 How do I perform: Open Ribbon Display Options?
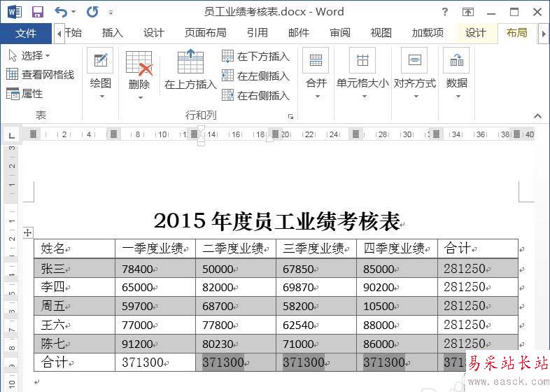pyautogui.click(x=468, y=13)
